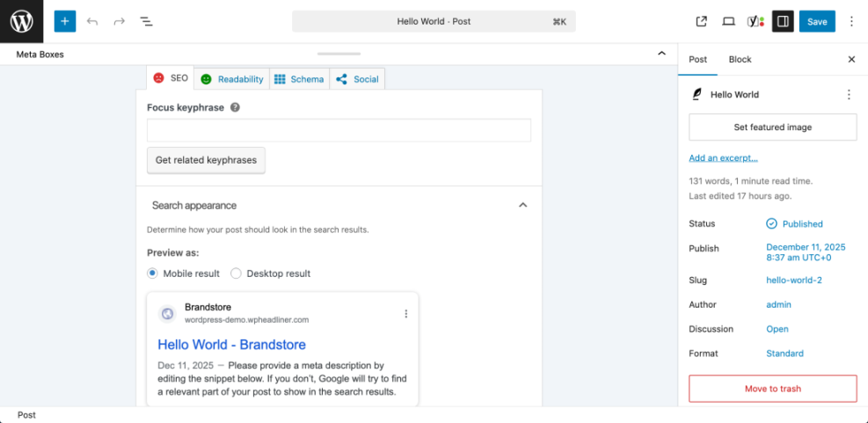
Task: Open the device preview laptop icon
Action: click(x=728, y=22)
